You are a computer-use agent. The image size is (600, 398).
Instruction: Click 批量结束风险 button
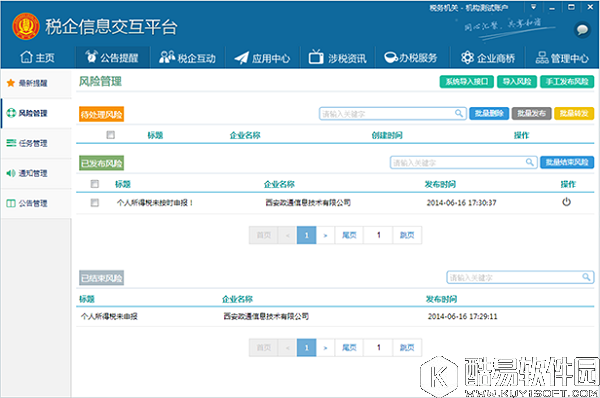tap(567, 162)
